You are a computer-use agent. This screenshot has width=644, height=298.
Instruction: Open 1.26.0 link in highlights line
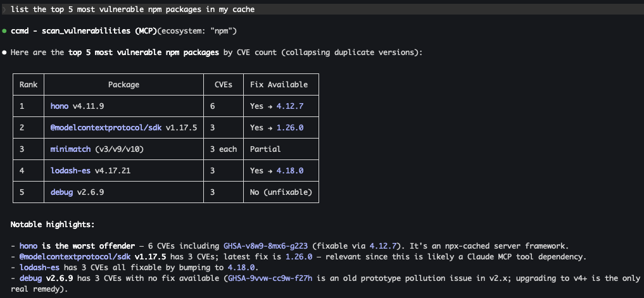click(299, 257)
